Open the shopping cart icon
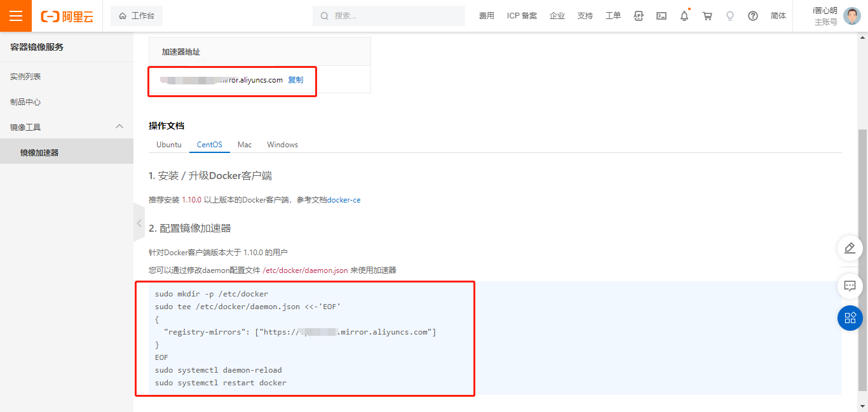This screenshot has width=868, height=412. [x=707, y=16]
